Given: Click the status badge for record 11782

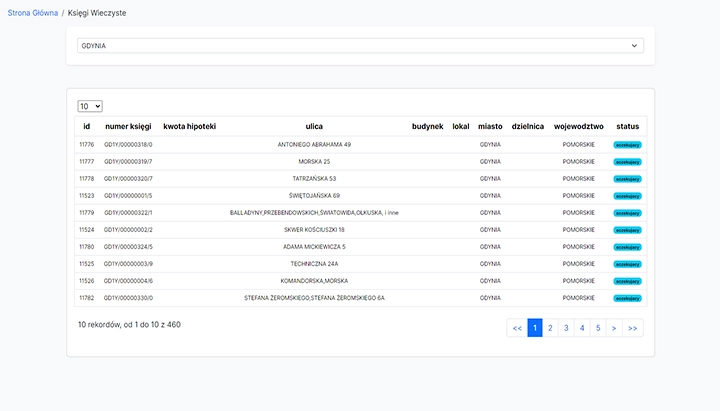Looking at the screenshot, I should (x=627, y=298).
